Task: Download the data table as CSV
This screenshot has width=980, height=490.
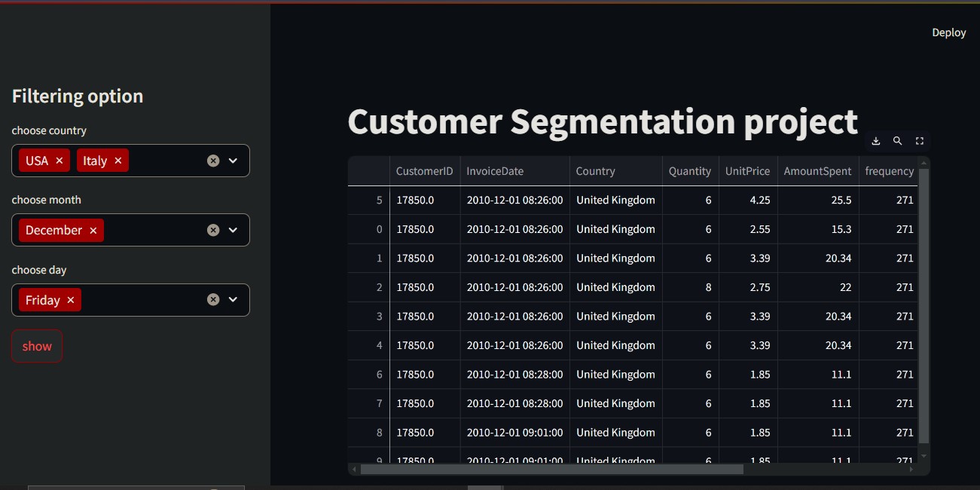Action: click(876, 141)
